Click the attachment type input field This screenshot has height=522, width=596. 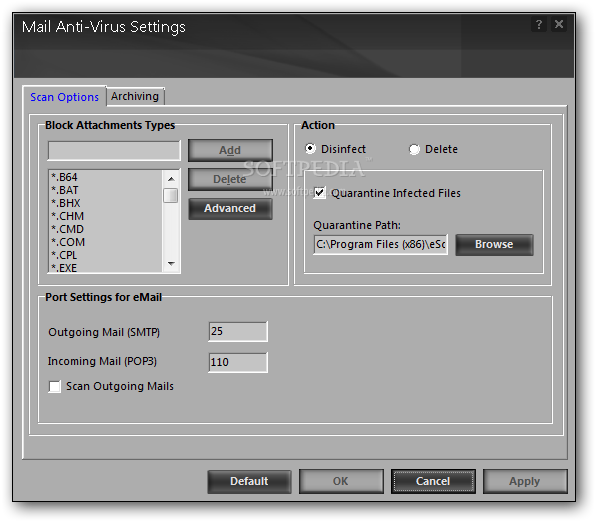point(114,151)
